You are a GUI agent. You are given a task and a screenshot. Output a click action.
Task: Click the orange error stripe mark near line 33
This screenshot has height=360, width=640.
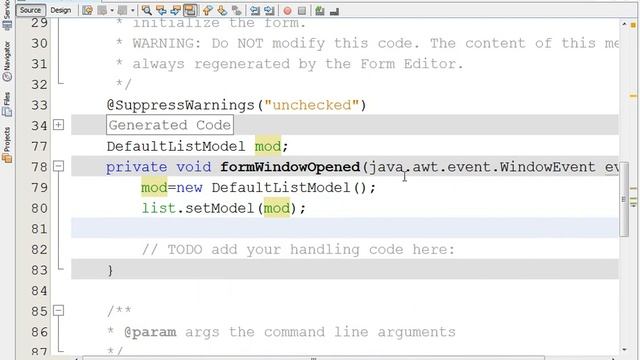click(633, 96)
